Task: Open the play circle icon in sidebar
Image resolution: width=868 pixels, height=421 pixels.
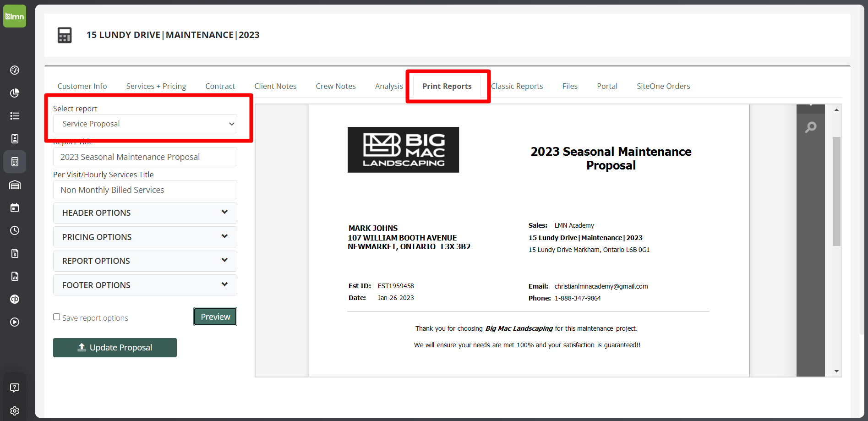Action: coord(15,322)
